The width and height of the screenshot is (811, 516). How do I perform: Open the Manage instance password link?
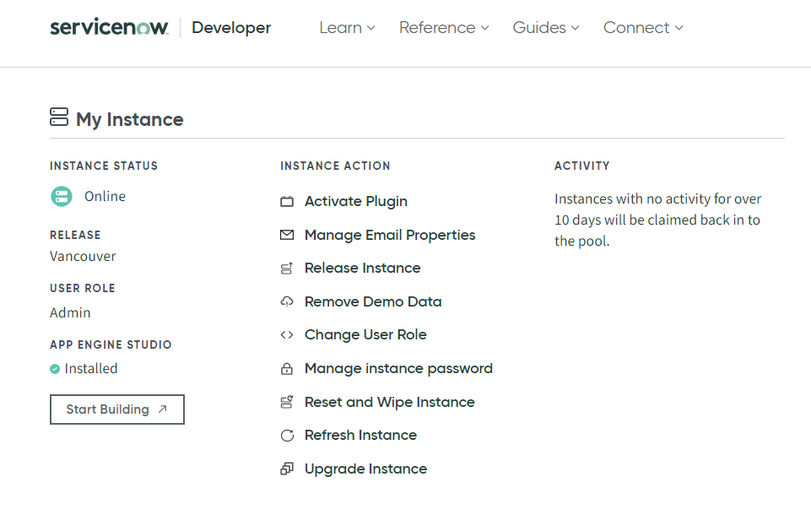click(x=398, y=369)
